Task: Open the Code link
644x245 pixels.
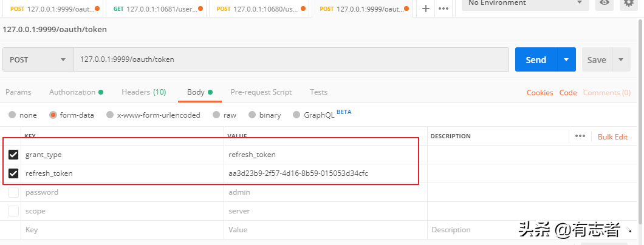Action: click(x=568, y=93)
